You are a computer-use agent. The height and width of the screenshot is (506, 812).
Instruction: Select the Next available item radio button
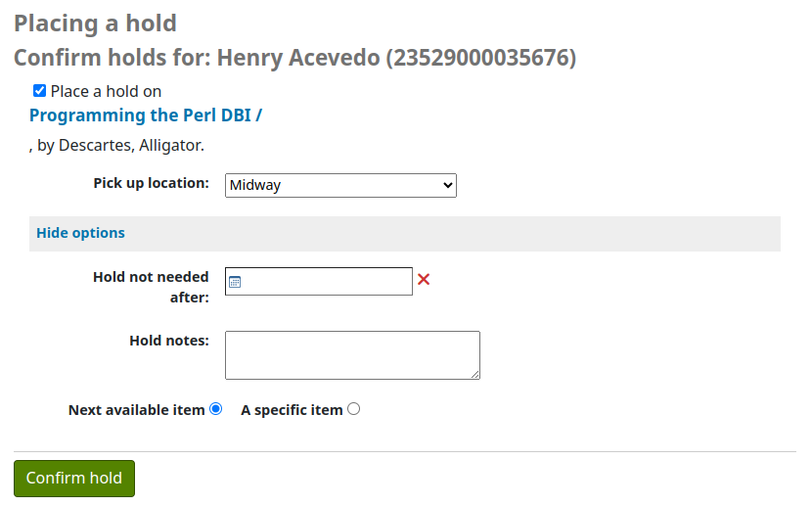point(215,409)
